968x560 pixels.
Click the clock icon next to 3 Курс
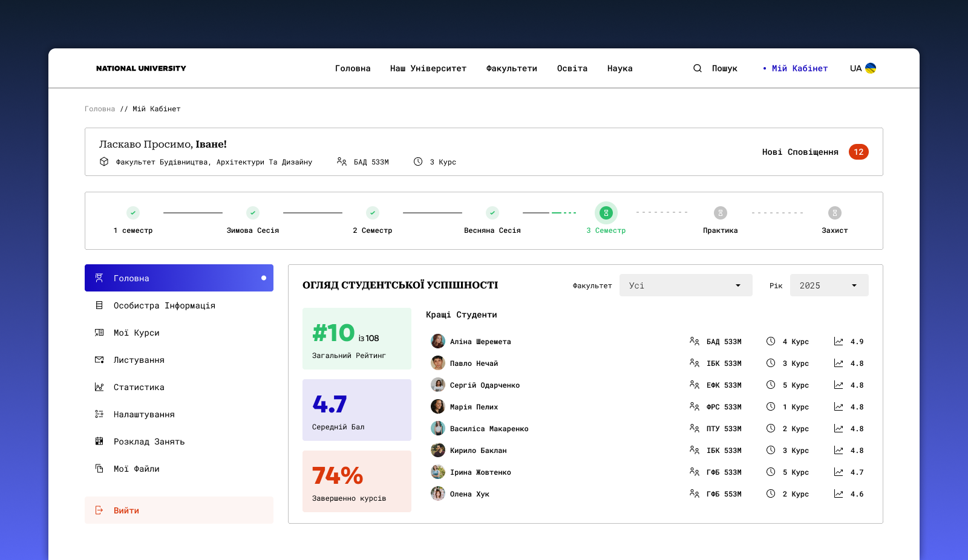click(x=417, y=161)
